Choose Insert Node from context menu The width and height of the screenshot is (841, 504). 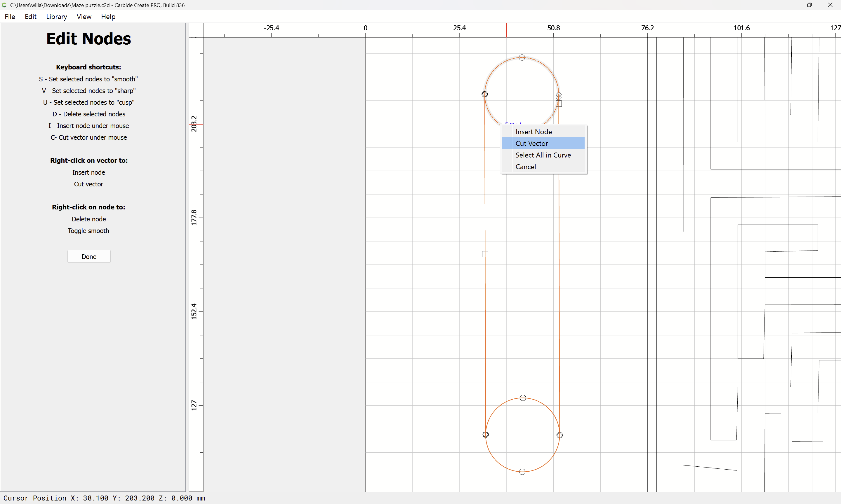533,132
